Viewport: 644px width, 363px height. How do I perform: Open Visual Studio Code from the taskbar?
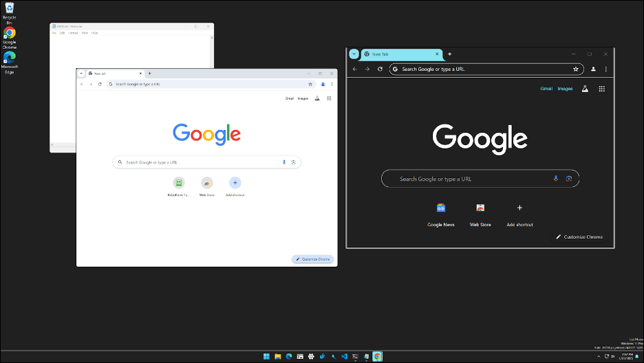(x=344, y=356)
